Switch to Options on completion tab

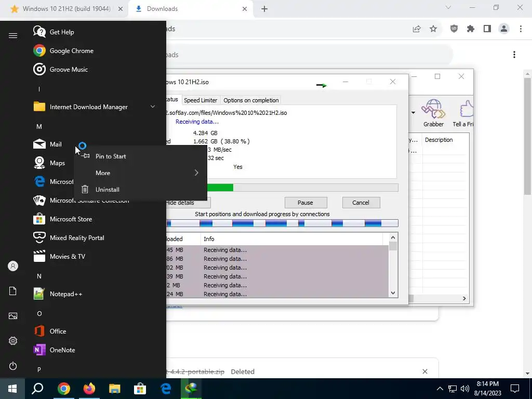click(251, 100)
